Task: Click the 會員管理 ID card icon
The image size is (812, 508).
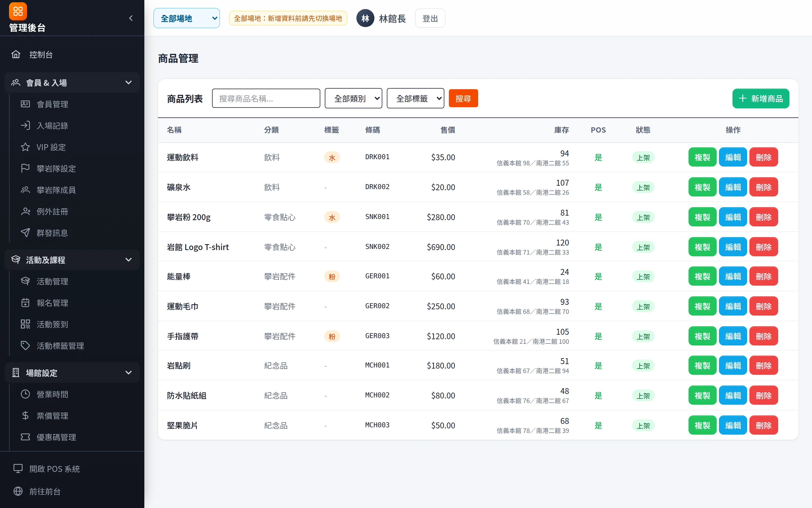Action: pyautogui.click(x=25, y=104)
